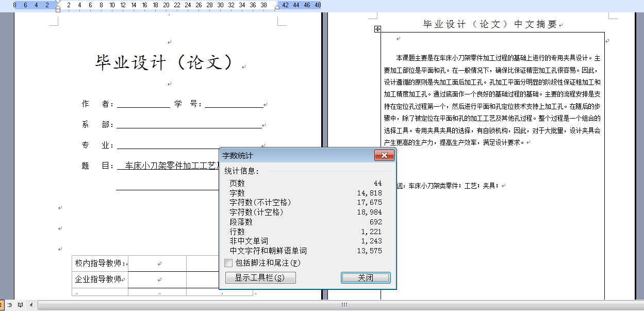The height and width of the screenshot is (311, 644).
Task: Click the value 1,243
Action: (x=371, y=241)
